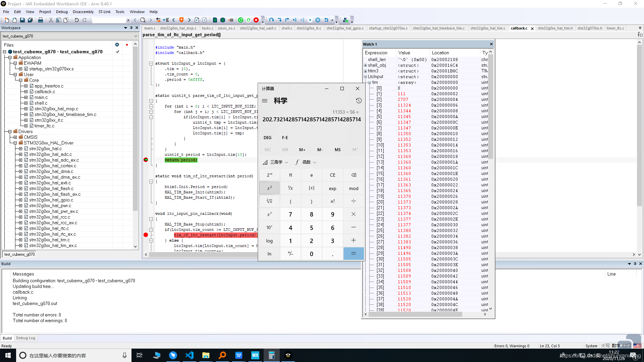Toggle DEG angle unit in calculator
This screenshot has height=362, width=644.
coord(268,138)
